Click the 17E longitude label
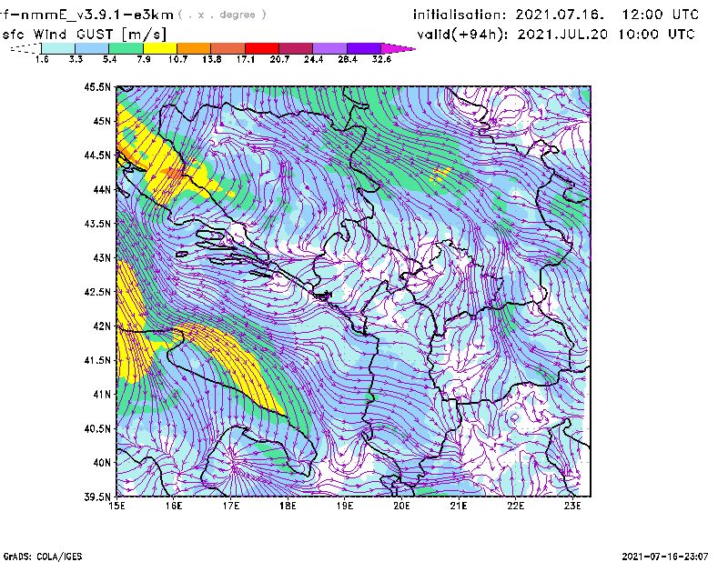The width and height of the screenshot is (728, 562). 231,506
